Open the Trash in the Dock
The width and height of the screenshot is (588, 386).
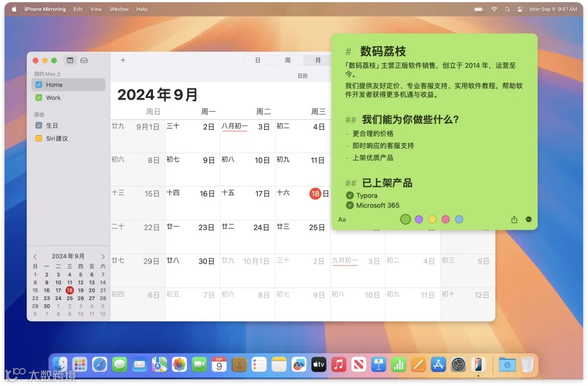[x=527, y=364]
